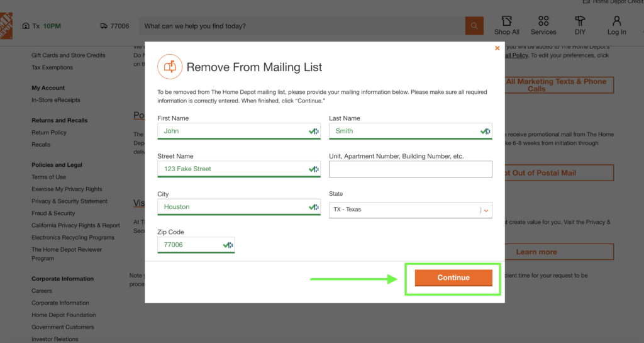
Task: Click the Last Name field containing Smith
Action: (x=404, y=131)
